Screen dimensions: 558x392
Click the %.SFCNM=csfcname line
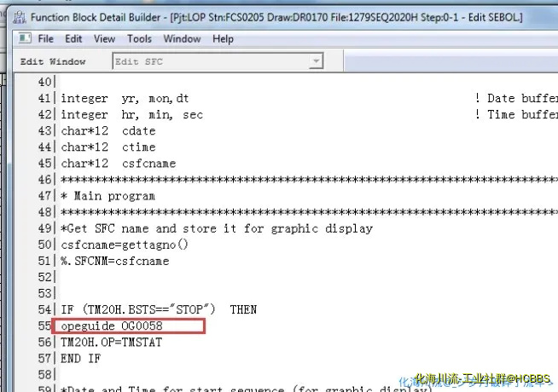click(115, 262)
